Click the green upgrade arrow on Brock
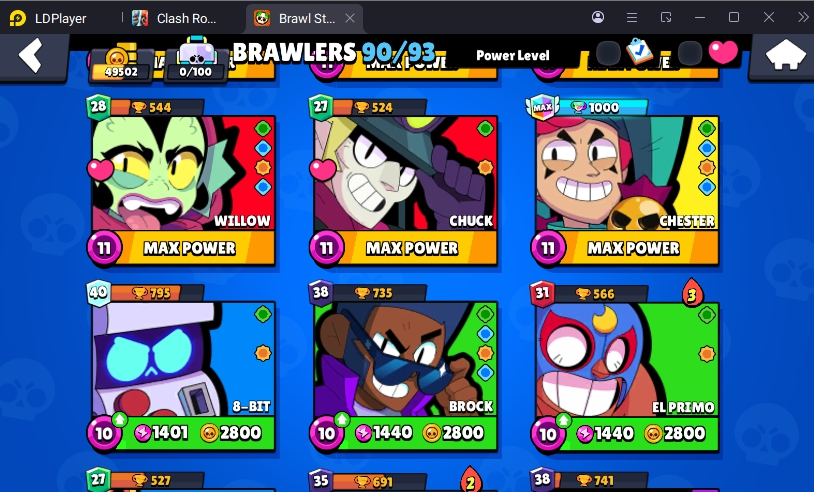Screen dimensions: 814x492 tap(341, 418)
